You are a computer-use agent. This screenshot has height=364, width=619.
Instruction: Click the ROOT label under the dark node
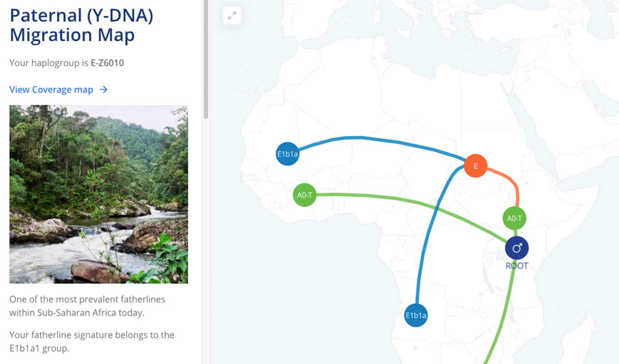(517, 266)
